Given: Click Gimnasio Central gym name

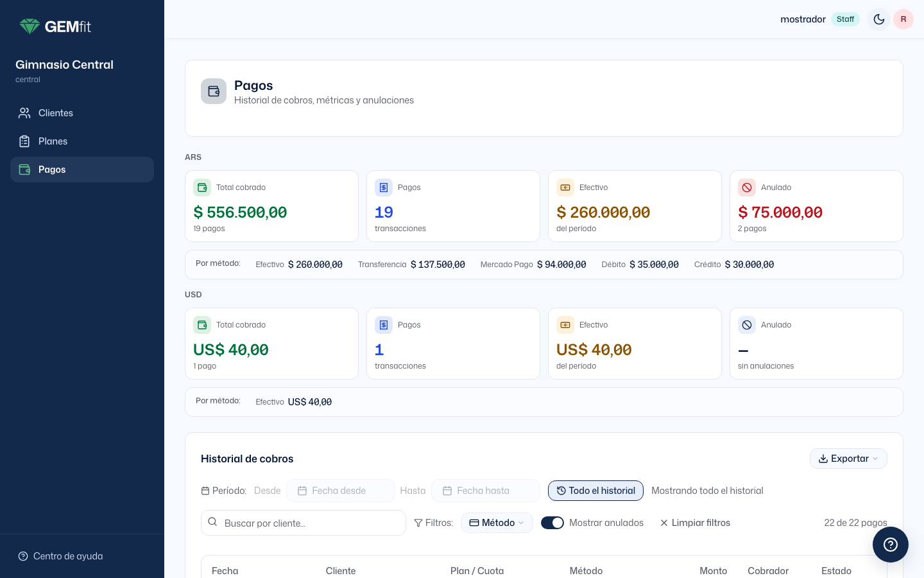Looking at the screenshot, I should pyautogui.click(x=64, y=65).
